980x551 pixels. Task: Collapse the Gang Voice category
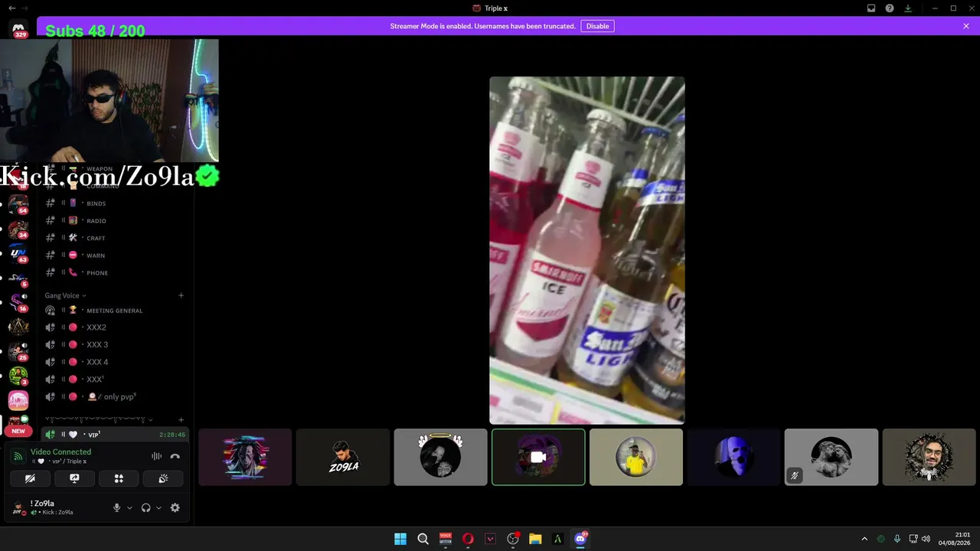[x=65, y=295]
